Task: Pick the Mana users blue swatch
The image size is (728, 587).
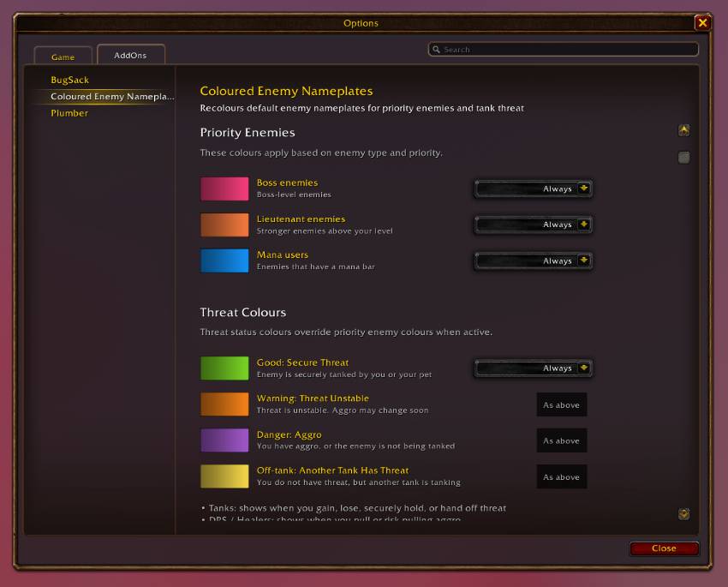Action: [x=224, y=261]
